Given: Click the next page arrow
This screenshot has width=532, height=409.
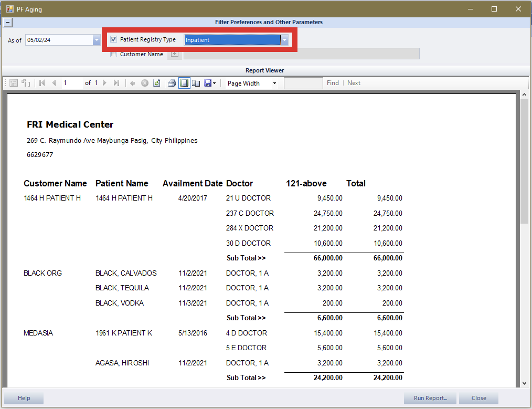Looking at the screenshot, I should click(x=105, y=83).
